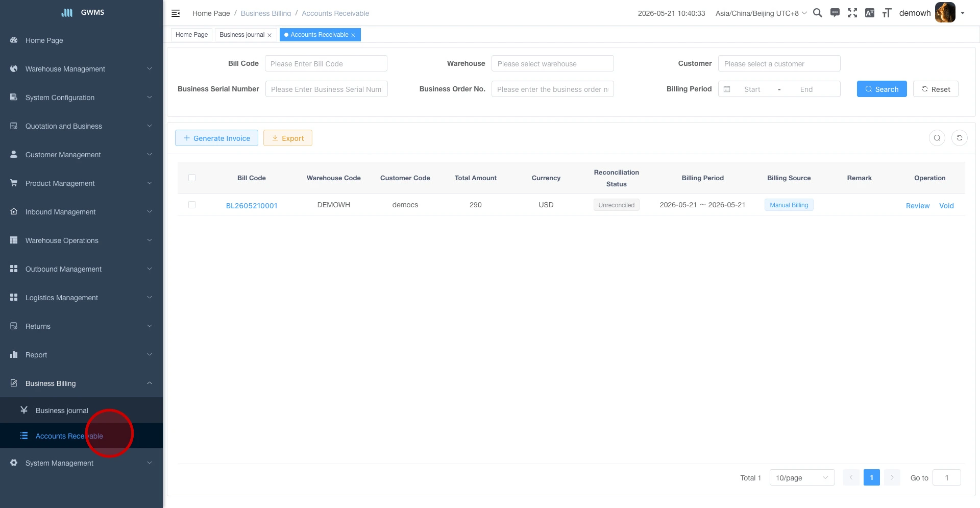Expand Inbound Management chevron

tap(150, 211)
